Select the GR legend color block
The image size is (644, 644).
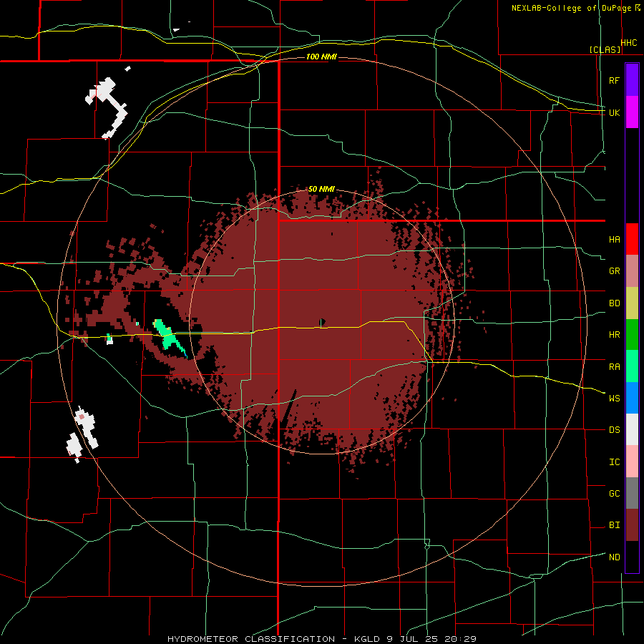coord(632,270)
